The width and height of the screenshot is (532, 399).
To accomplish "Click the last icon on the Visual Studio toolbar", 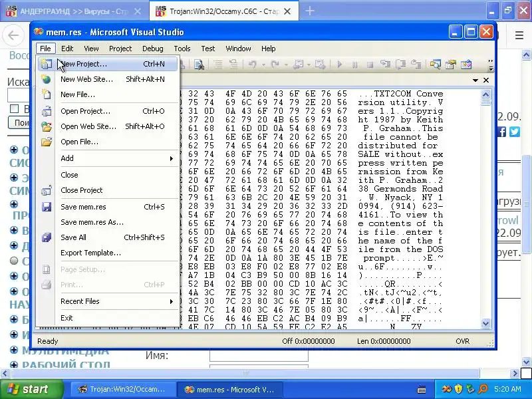I will (466, 65).
